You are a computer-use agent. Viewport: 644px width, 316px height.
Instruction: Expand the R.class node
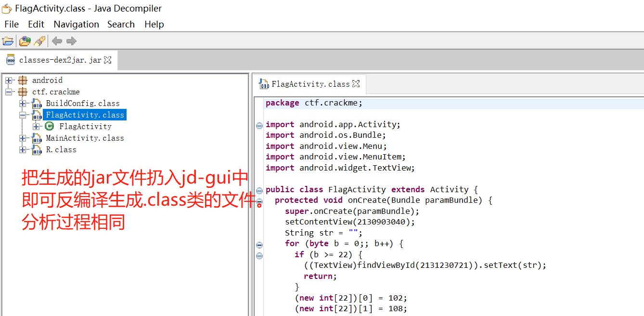click(23, 150)
